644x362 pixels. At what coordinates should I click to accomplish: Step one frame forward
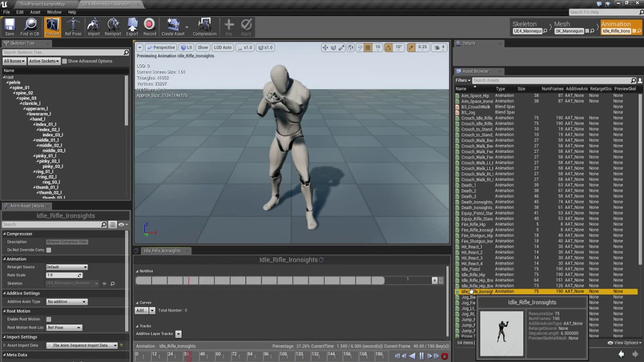tap(430, 356)
